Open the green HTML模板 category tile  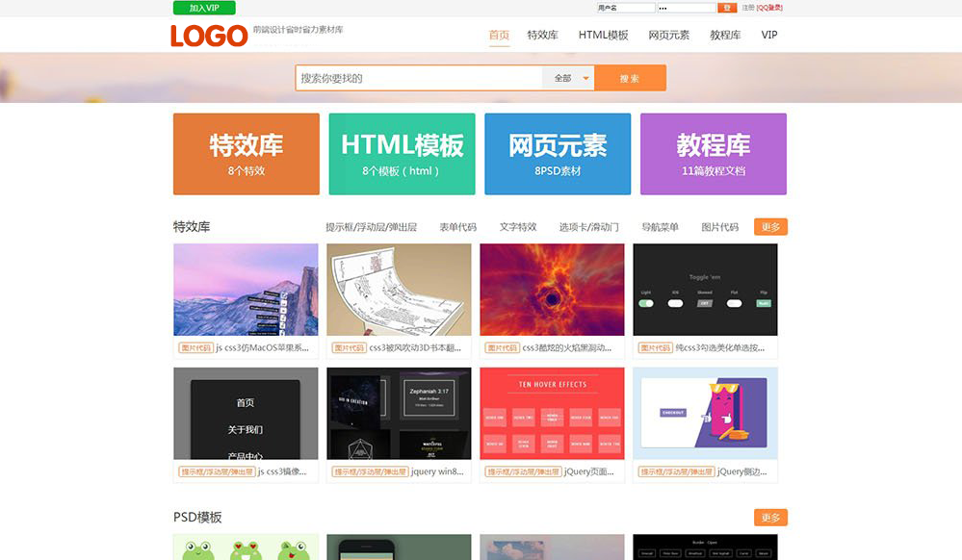click(x=402, y=154)
